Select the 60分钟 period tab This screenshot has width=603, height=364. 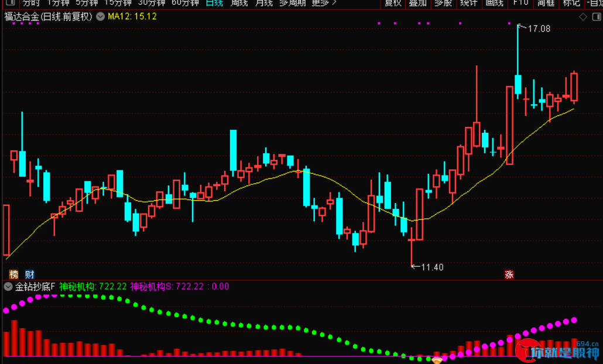coord(186,3)
